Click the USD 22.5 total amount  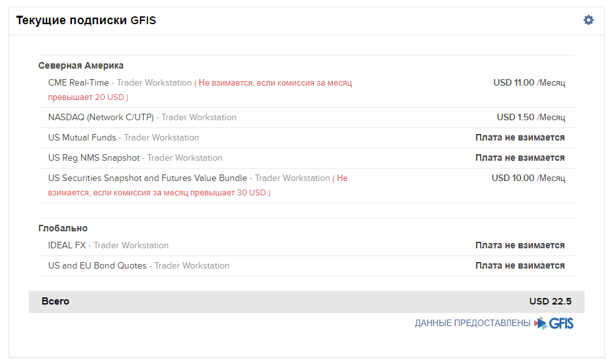[550, 301]
